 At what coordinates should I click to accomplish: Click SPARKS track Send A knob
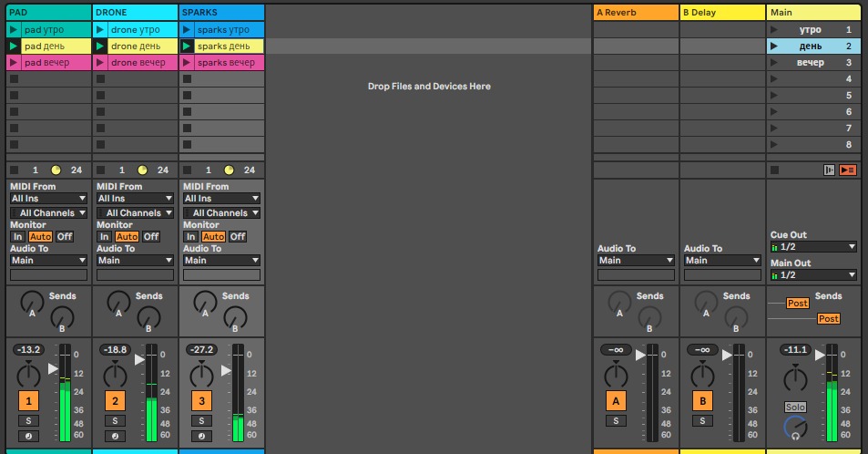coord(205,303)
